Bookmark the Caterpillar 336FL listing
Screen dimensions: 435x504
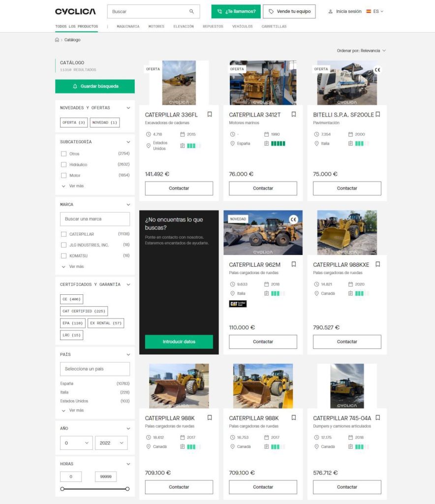pos(210,114)
